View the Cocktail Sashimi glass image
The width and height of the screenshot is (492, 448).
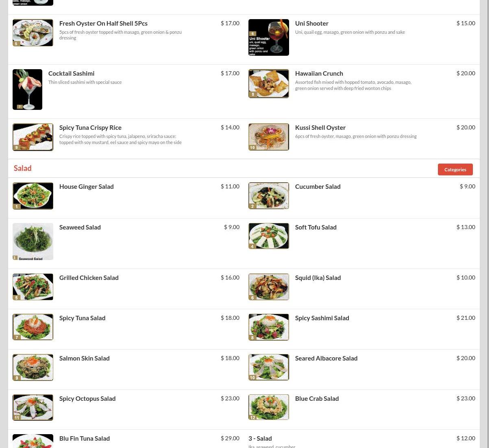27,90
